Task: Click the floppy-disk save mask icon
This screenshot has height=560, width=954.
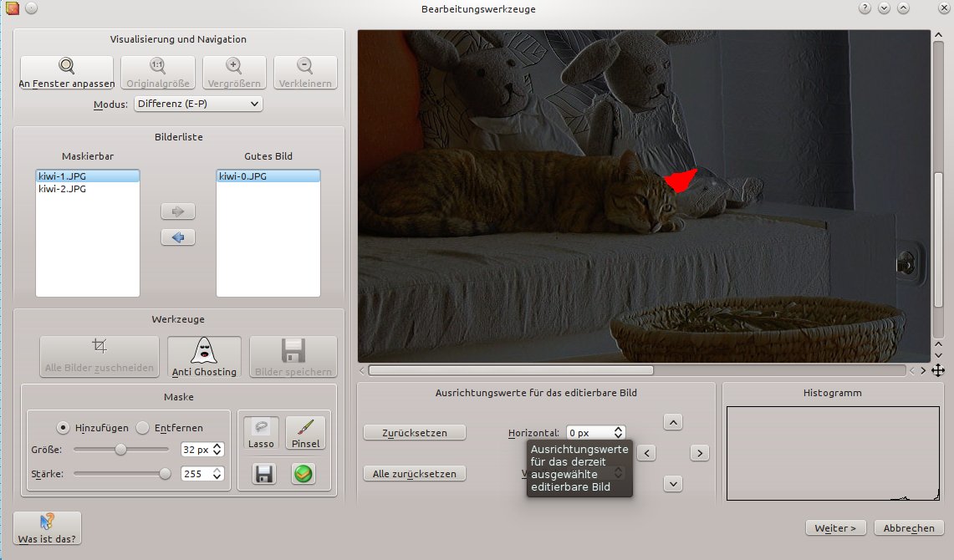Action: coord(264,474)
